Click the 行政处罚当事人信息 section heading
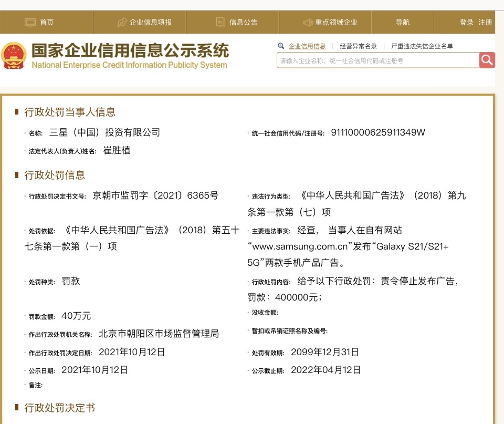Viewport: 504px width, 424px height. (x=70, y=112)
